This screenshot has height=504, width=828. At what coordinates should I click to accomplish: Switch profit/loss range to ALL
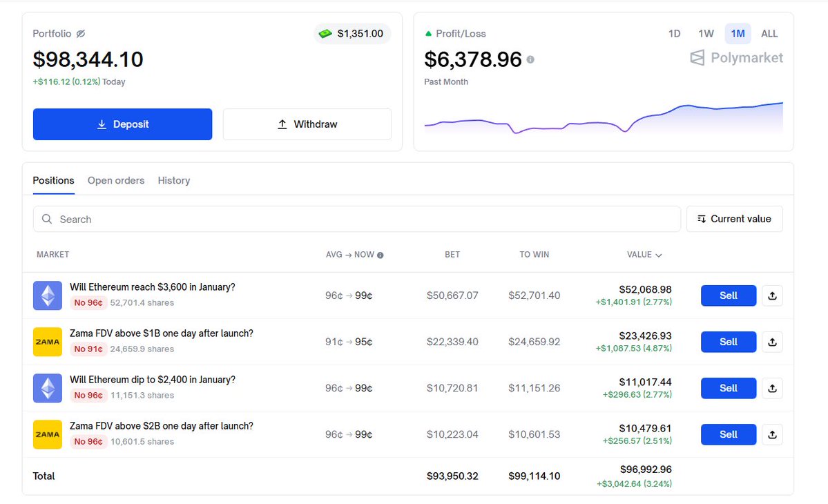tap(769, 34)
